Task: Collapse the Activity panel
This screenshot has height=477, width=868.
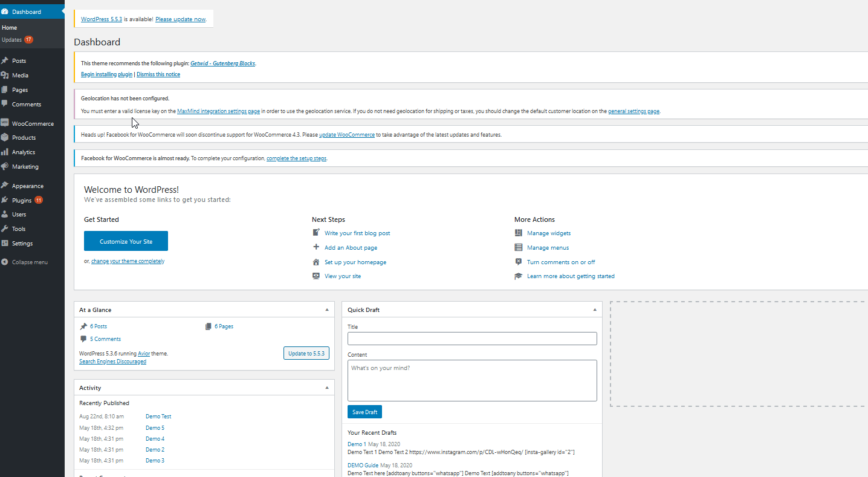Action: 327,388
